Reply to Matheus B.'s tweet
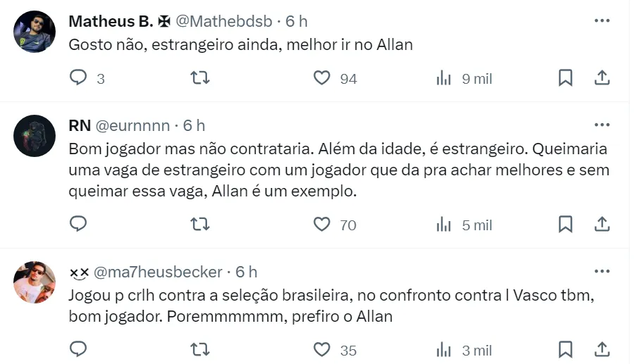Screen dimensions: 643x364 pyautogui.click(x=78, y=78)
